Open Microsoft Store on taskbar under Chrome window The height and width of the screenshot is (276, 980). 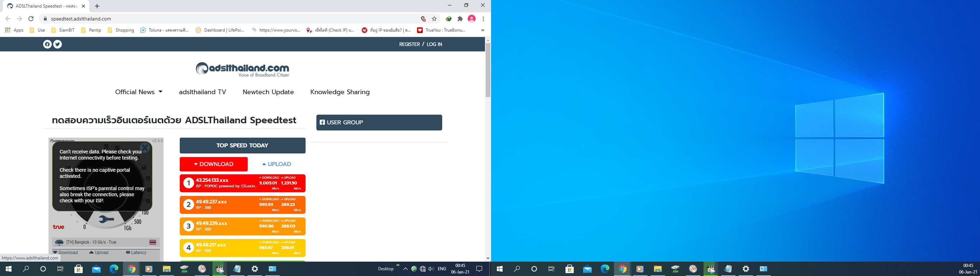point(78,269)
